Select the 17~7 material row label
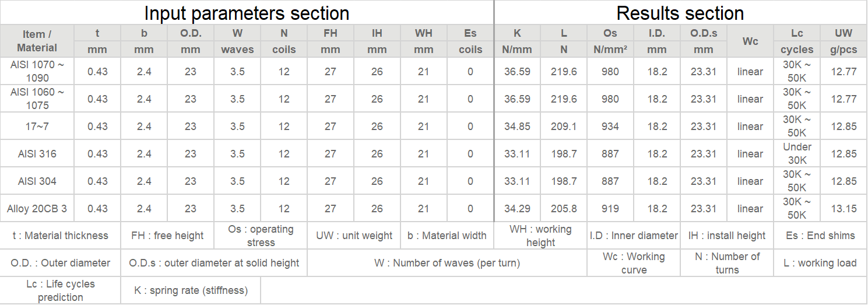 pos(37,127)
